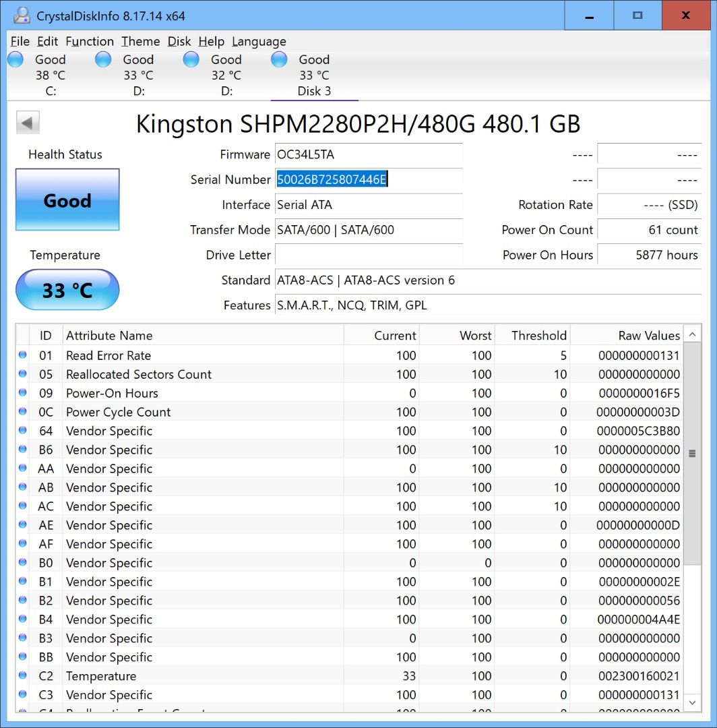Select the Disk 3 tab
Image resolution: width=717 pixels, height=728 pixels.
[314, 75]
